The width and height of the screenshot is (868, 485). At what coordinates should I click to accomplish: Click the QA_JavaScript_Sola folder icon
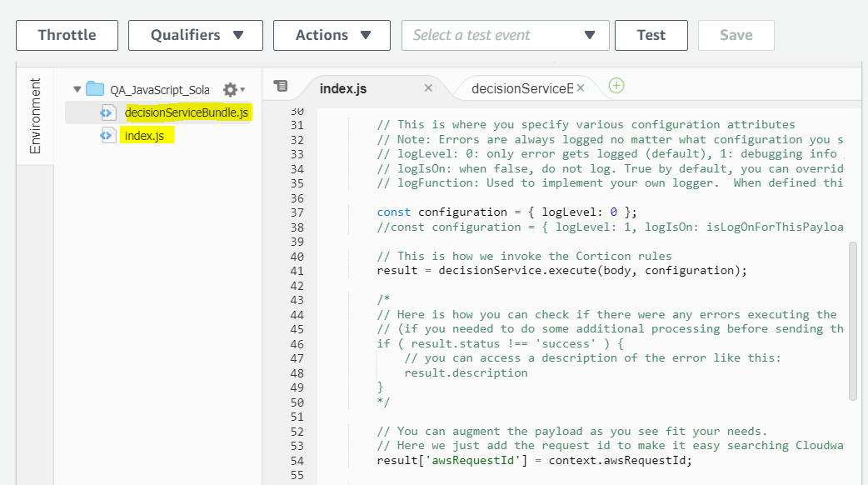pyautogui.click(x=95, y=89)
